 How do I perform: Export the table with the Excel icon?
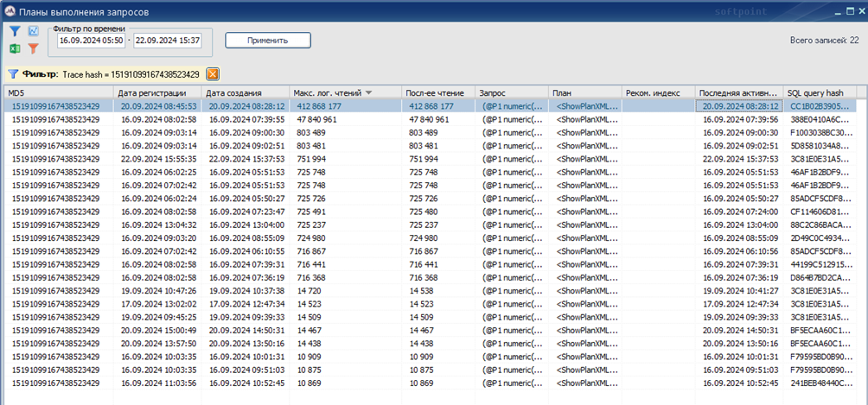click(x=16, y=49)
